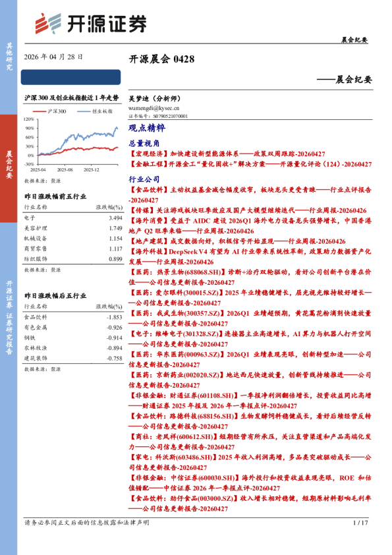
Task: Click the 晨会纪要 header label top right
Action: tap(354, 40)
